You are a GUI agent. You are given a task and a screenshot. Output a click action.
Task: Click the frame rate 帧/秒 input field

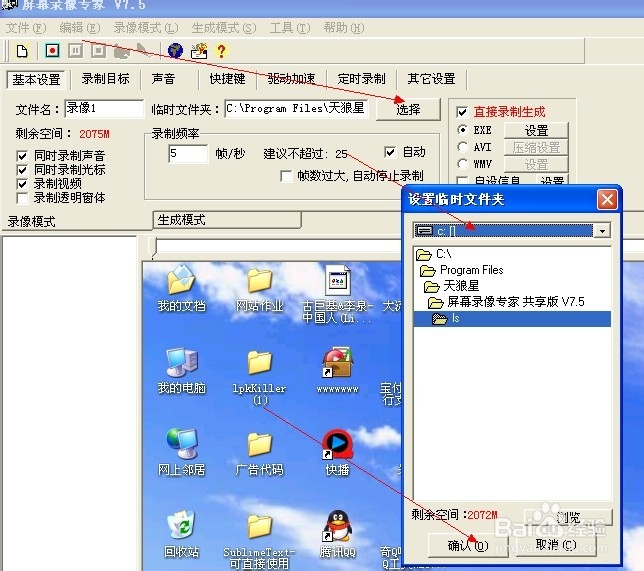[188, 154]
